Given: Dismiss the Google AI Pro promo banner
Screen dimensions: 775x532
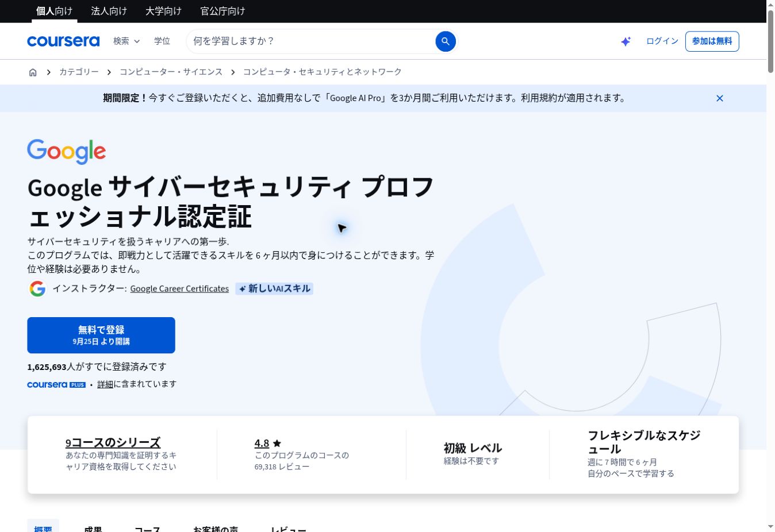Looking at the screenshot, I should click(x=719, y=98).
